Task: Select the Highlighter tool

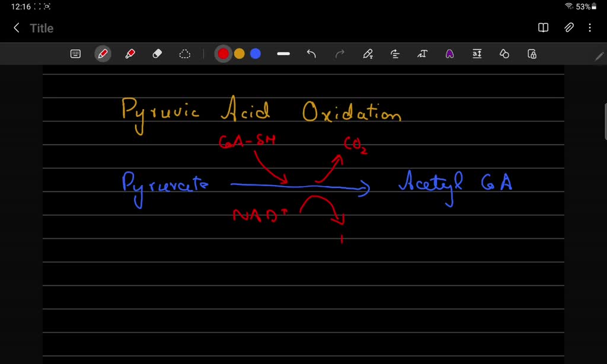Action: point(130,53)
